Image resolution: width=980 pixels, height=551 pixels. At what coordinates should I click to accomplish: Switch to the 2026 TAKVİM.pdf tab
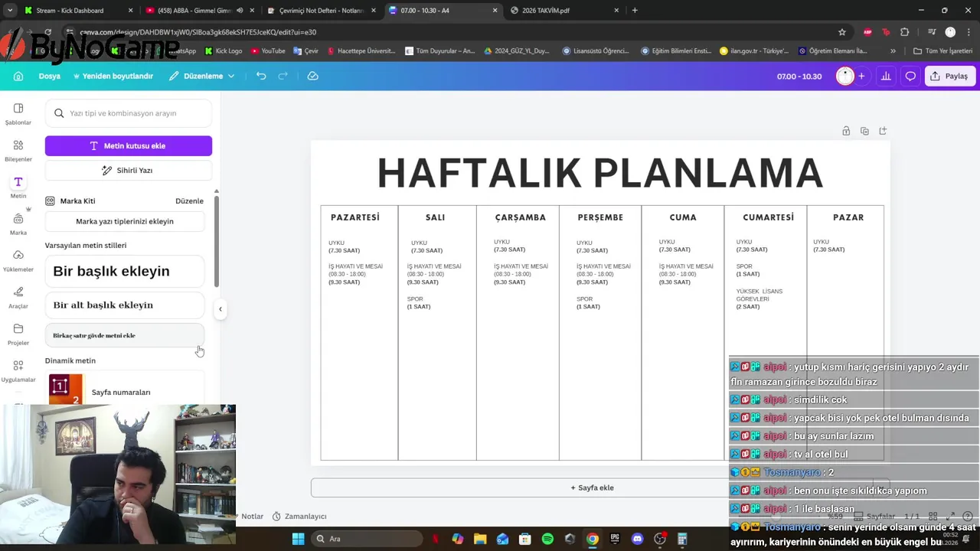click(563, 11)
